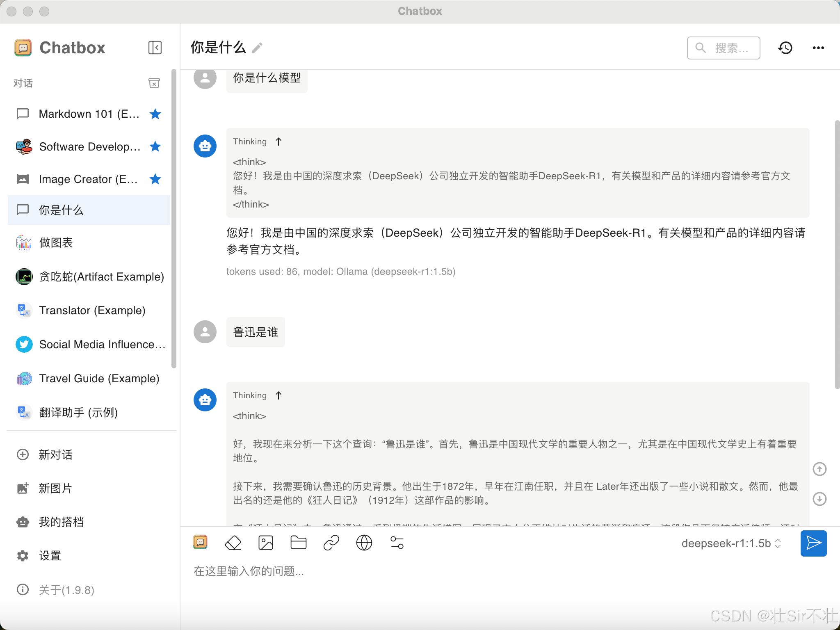Click the blue send message button
Image resolution: width=840 pixels, height=630 pixels.
tap(813, 543)
